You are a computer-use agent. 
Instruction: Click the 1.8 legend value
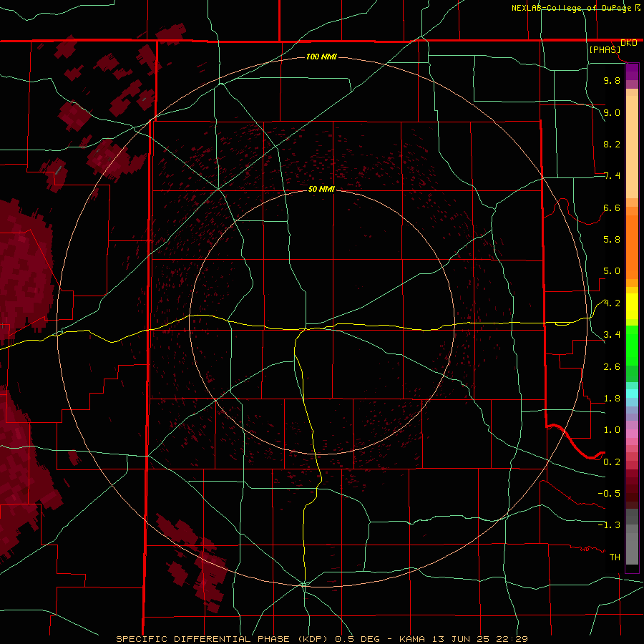[612, 399]
